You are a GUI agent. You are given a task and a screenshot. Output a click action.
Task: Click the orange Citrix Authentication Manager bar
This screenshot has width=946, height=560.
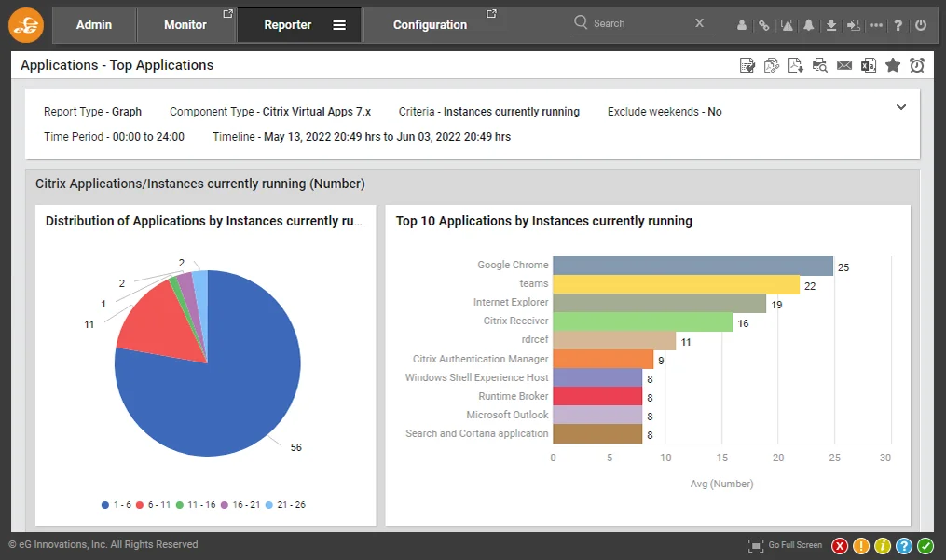pyautogui.click(x=603, y=360)
